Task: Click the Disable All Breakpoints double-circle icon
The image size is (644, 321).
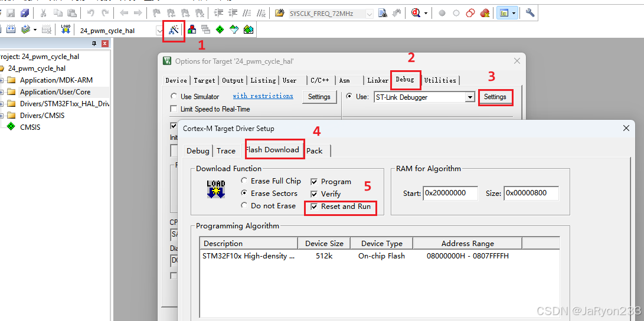Action: pos(470,13)
